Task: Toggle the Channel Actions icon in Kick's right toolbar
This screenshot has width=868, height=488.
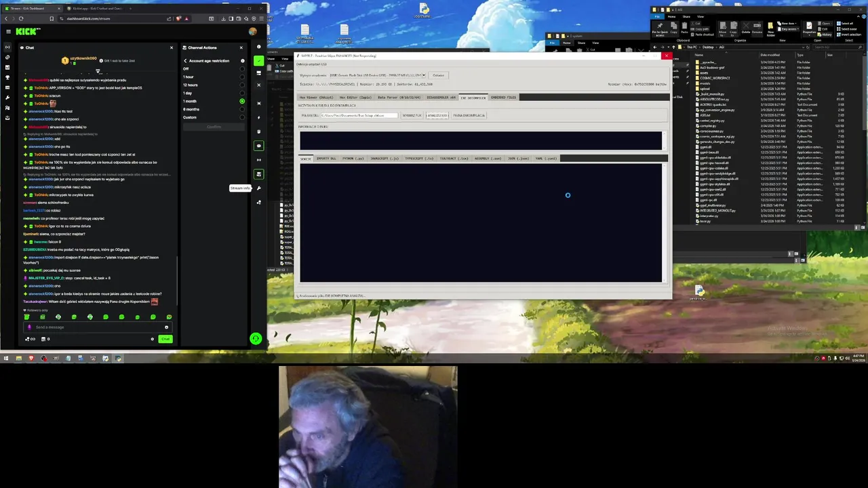Action: (x=258, y=174)
